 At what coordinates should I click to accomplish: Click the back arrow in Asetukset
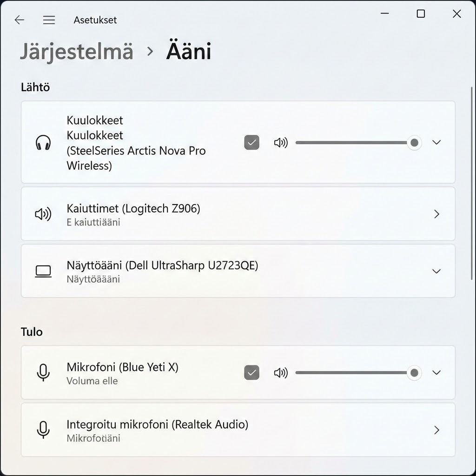click(19, 20)
